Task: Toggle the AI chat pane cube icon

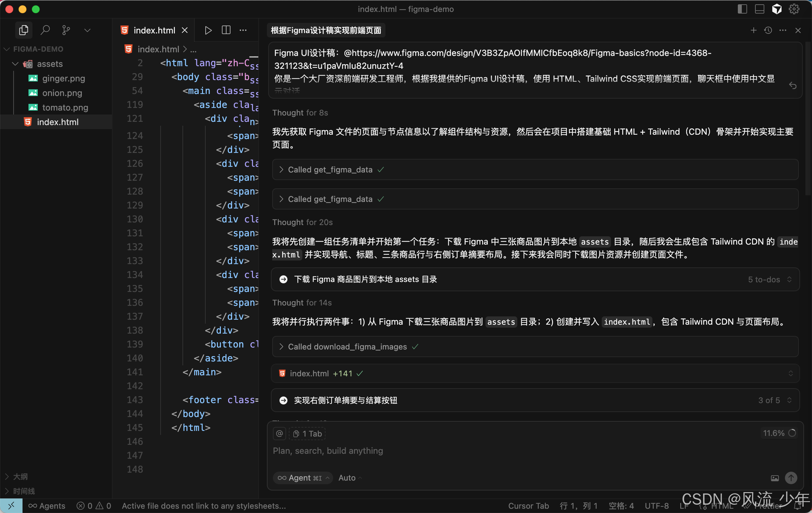Action: tap(777, 9)
